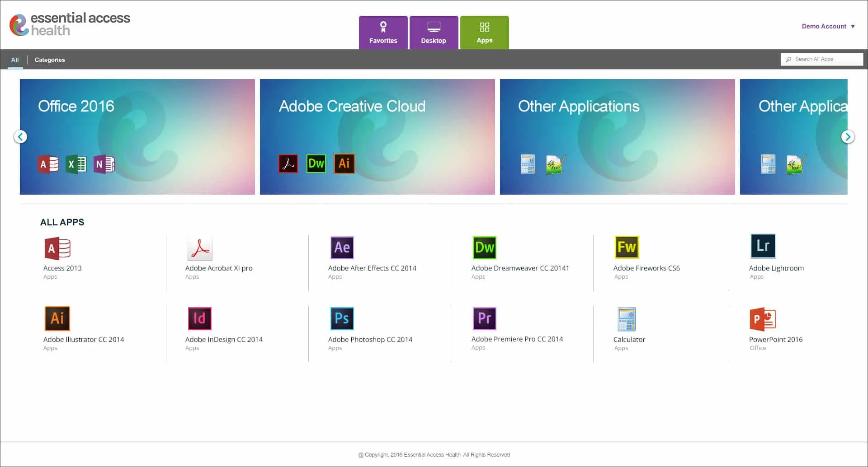Click the OneNote icon in Office 2016 banner

[104, 164]
